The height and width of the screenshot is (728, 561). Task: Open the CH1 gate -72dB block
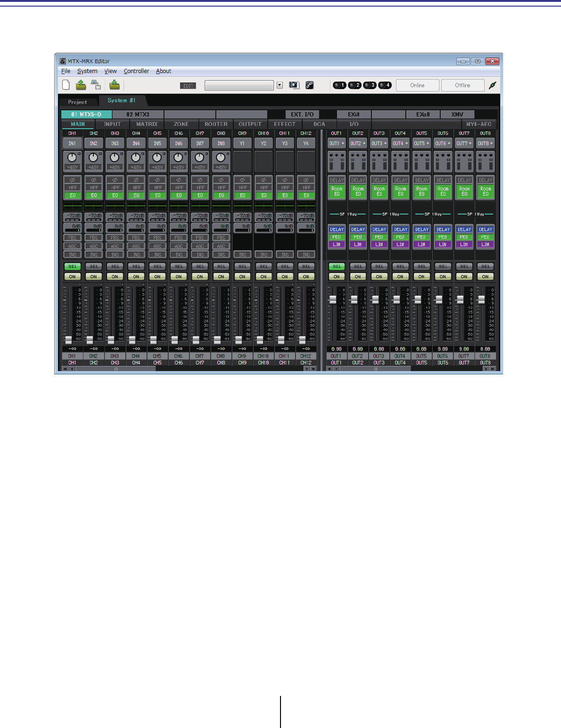tap(73, 217)
